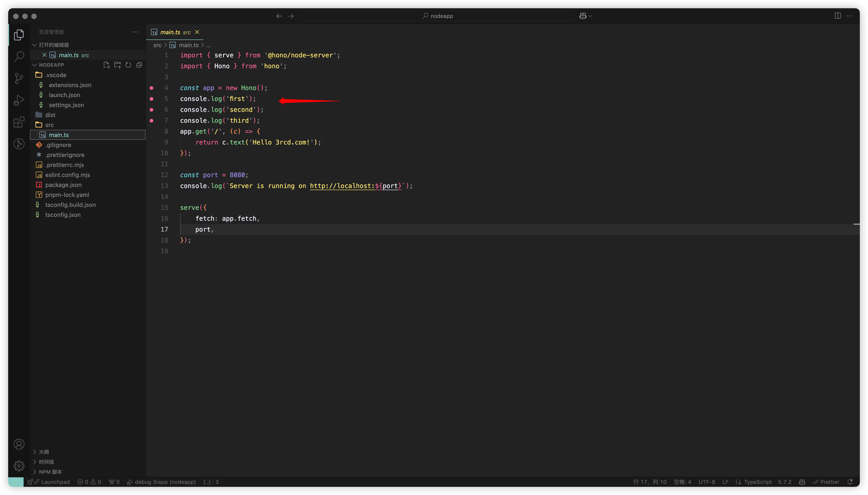
Task: Open the Search view in activity bar
Action: 19,56
